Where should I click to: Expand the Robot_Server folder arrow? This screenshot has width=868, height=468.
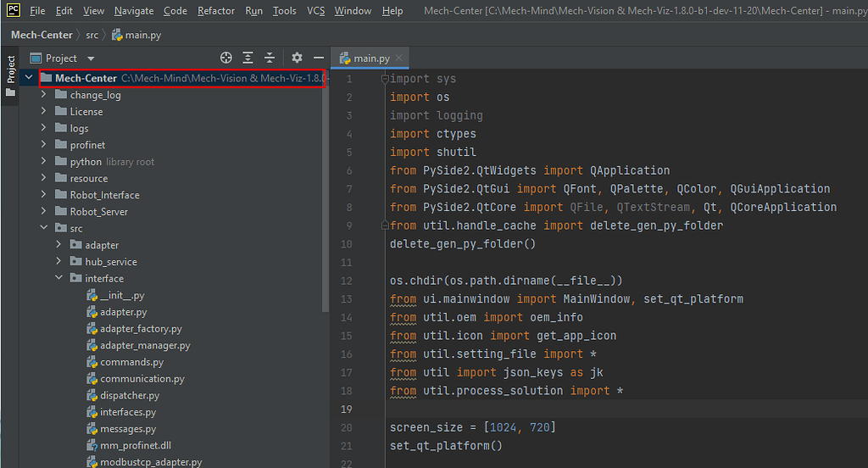[x=44, y=211]
